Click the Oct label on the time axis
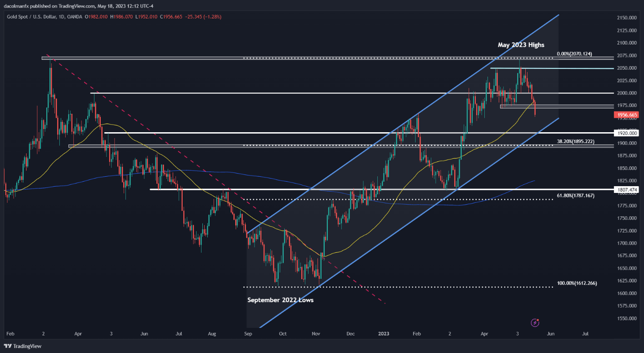Screen dimensions: 644x353 (283, 335)
